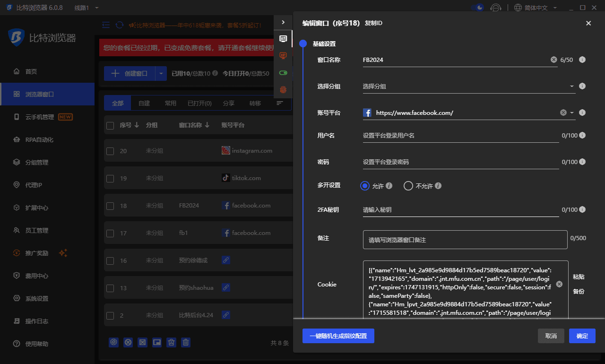This screenshot has width=605, height=364.
Task: Click the refresh icon in the top bar
Action: [120, 25]
